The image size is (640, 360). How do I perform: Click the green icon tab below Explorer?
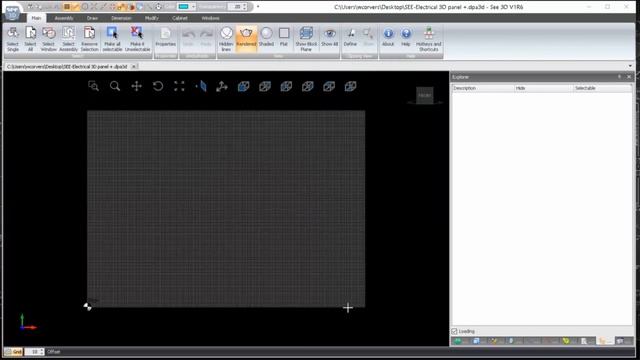point(458,341)
